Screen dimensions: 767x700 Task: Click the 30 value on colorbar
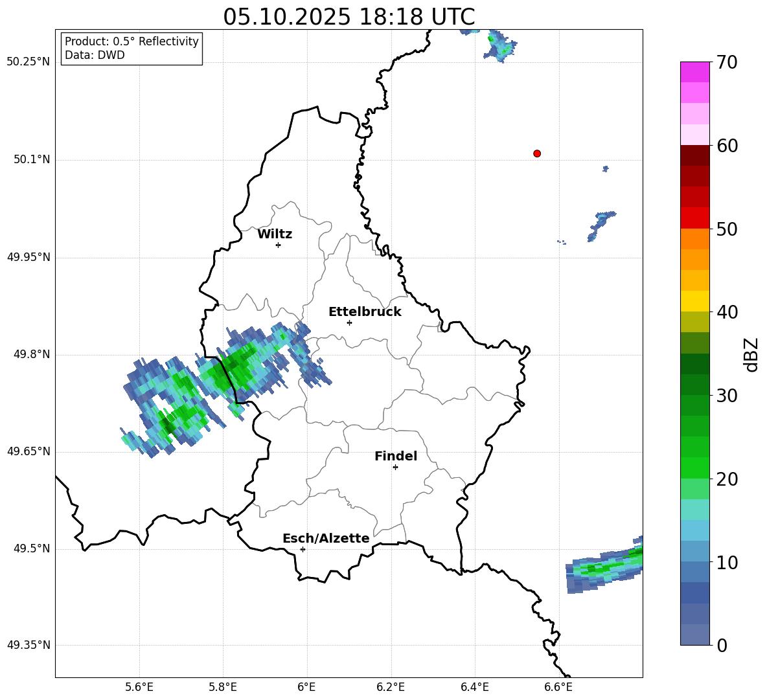pos(726,396)
